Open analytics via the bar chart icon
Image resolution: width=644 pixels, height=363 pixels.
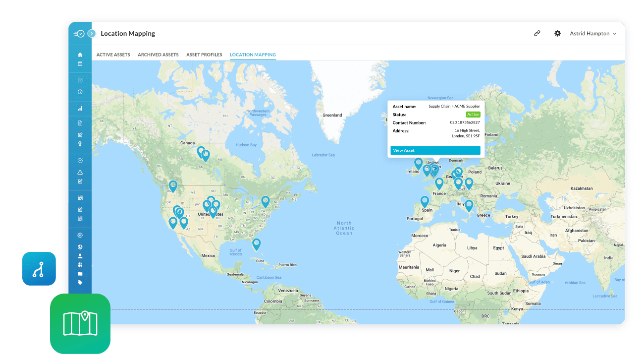click(80, 108)
